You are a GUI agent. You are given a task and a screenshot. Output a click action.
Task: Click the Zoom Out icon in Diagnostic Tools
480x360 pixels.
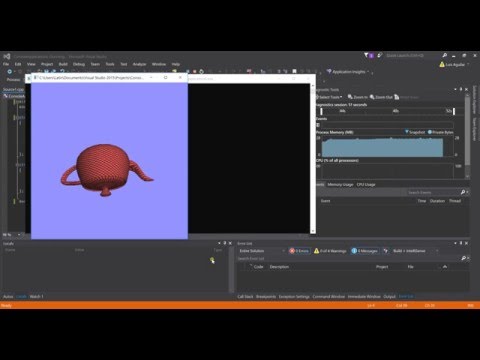(372, 97)
